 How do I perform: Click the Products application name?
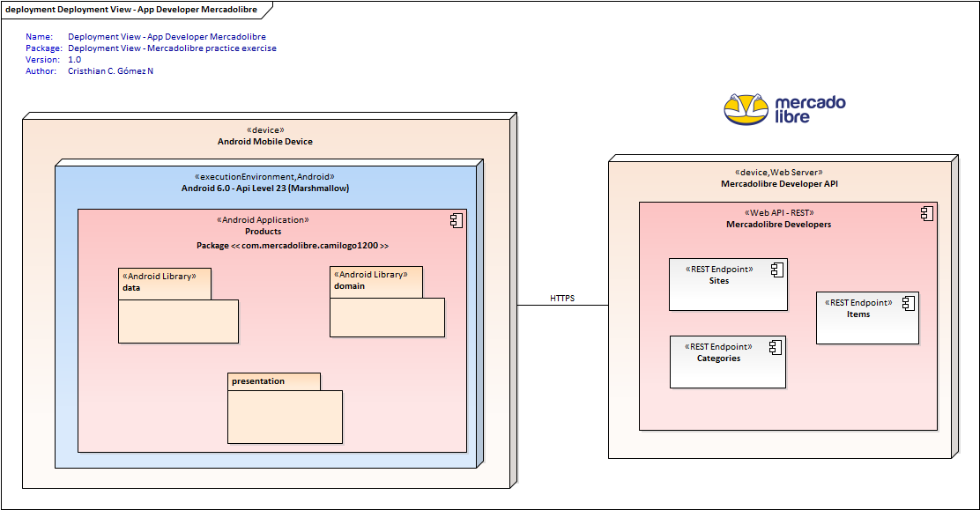click(x=264, y=232)
